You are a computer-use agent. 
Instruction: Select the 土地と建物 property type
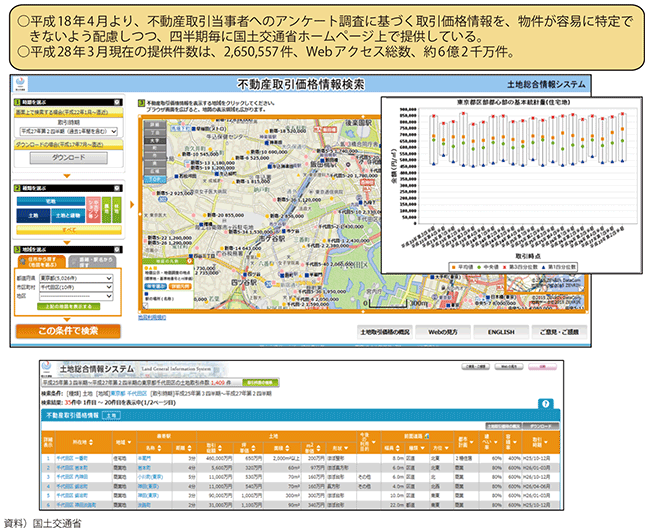pos(68,216)
